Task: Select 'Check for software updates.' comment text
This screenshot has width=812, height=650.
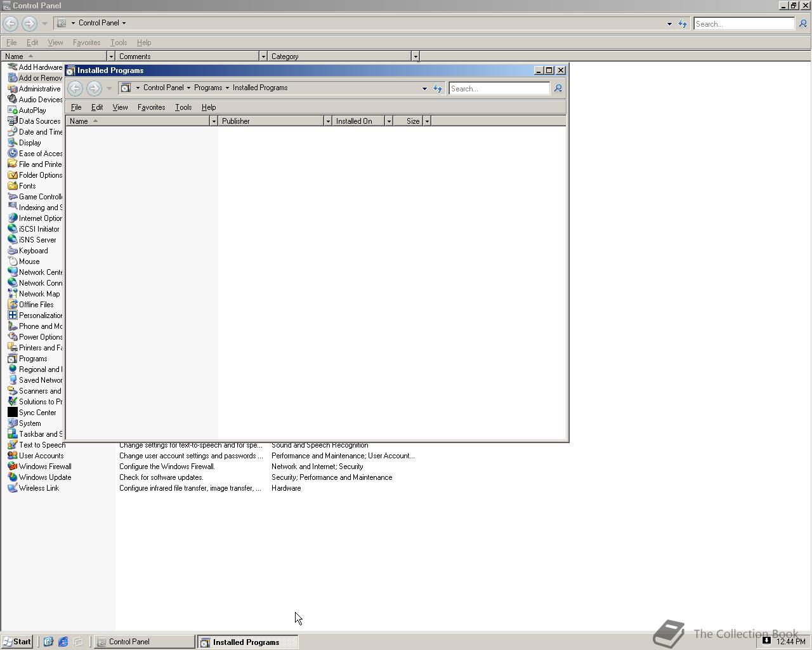Action: (x=161, y=477)
